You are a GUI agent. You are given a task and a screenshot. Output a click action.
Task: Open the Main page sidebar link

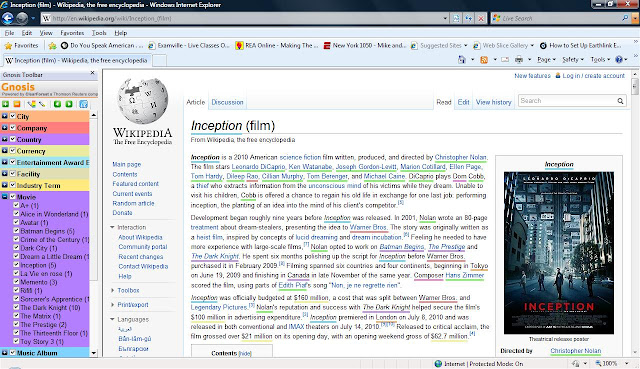[x=127, y=164]
